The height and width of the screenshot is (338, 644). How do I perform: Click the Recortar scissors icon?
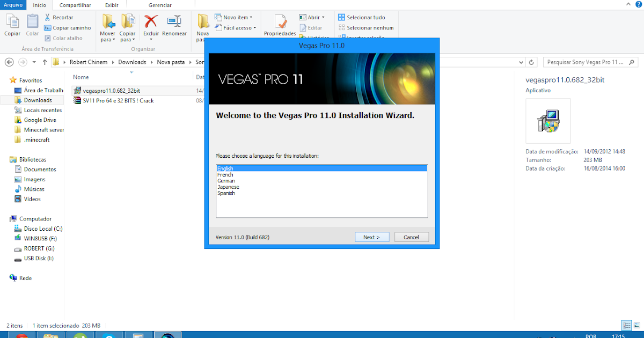(47, 18)
